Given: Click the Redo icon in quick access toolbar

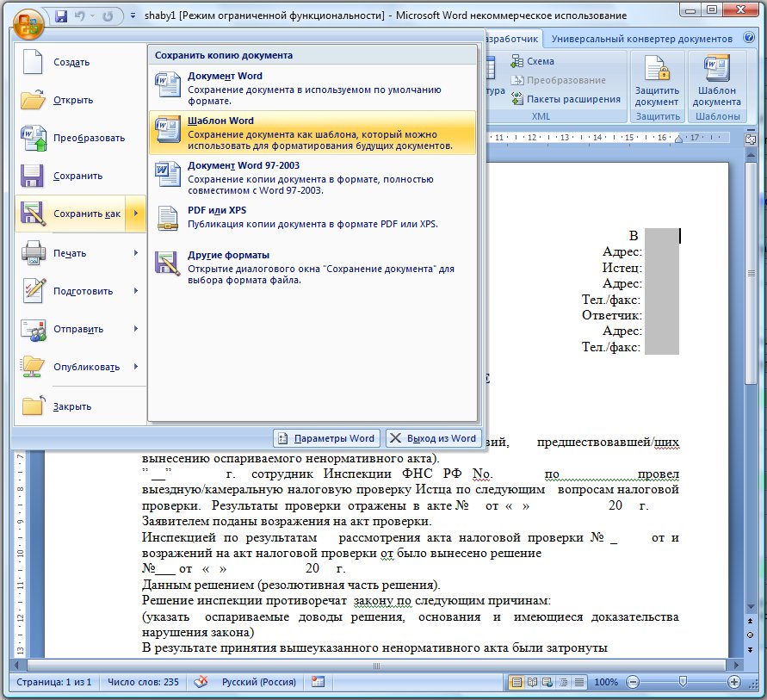Looking at the screenshot, I should pos(108,16).
